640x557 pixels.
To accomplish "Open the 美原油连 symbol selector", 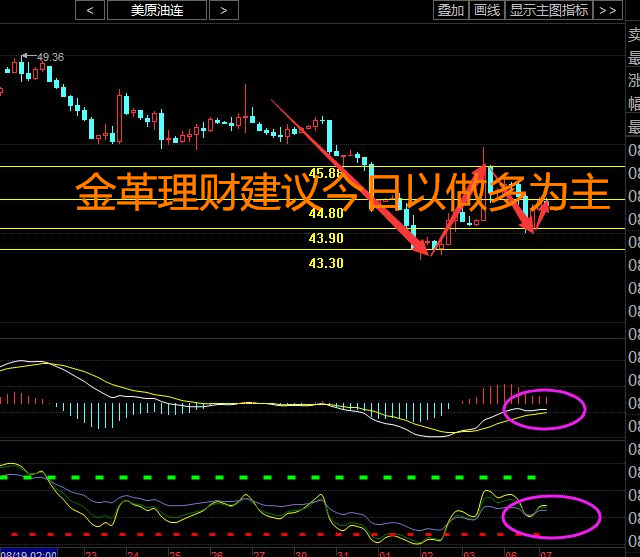I will [x=156, y=10].
